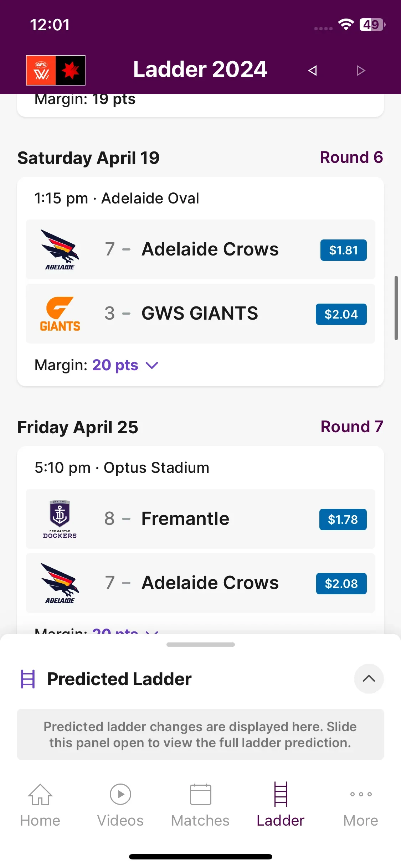The height and width of the screenshot is (868, 401).
Task: Click the Round 7 heading link
Action: (x=352, y=427)
